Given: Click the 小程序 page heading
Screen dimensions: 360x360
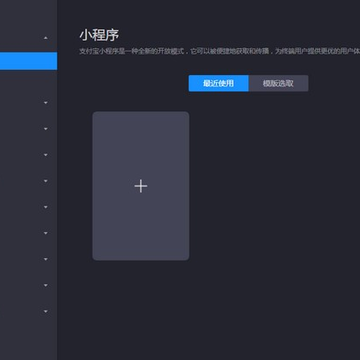Looking at the screenshot, I should [x=99, y=35].
